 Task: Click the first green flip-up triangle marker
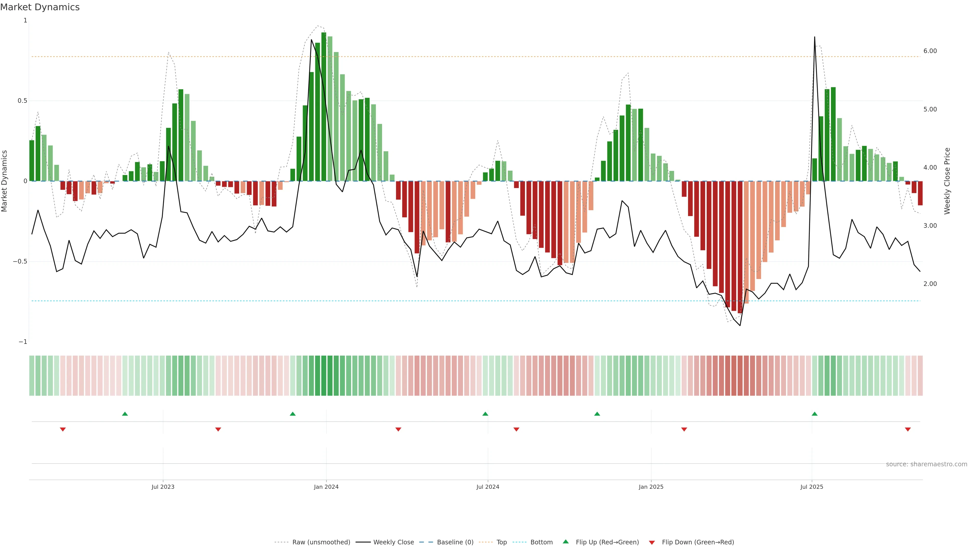pyautogui.click(x=125, y=414)
